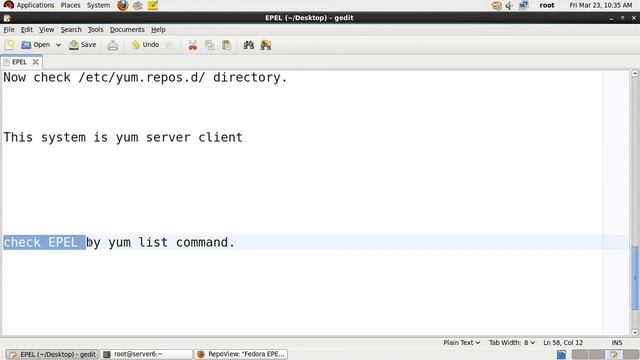Click the scrollbar up arrow
This screenshot has height=360, width=640.
click(x=635, y=74)
